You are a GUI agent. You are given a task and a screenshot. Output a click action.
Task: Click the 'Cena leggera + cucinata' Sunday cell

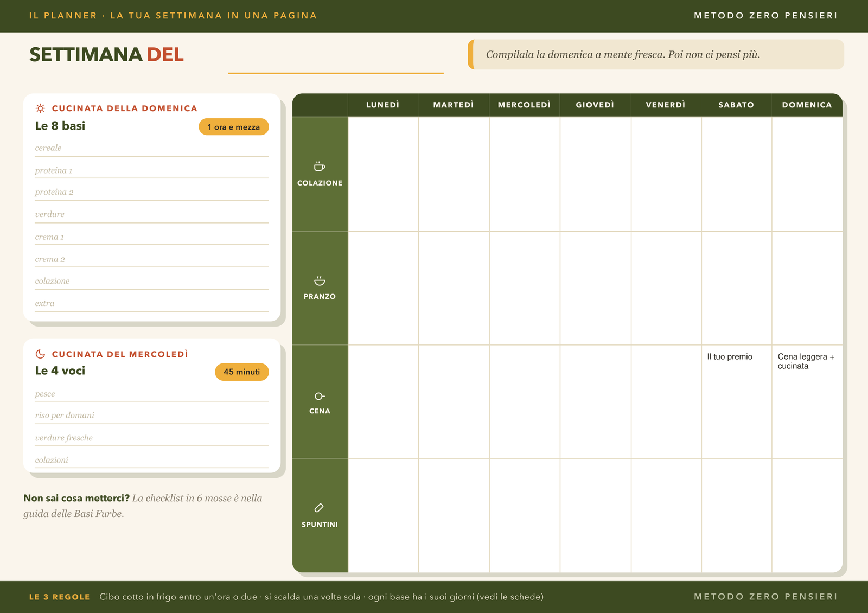tap(807, 401)
